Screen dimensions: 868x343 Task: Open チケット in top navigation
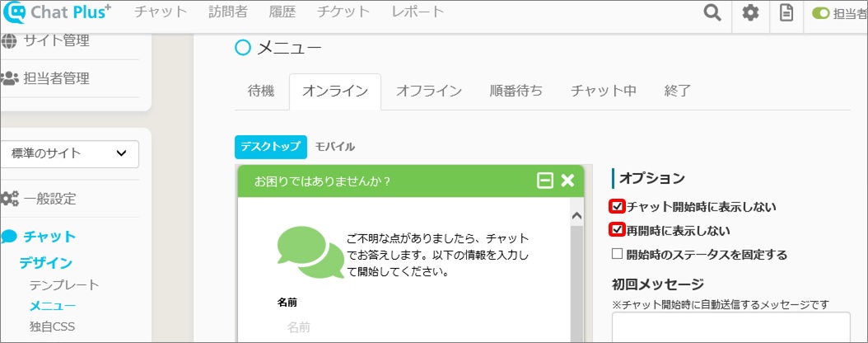(x=343, y=12)
